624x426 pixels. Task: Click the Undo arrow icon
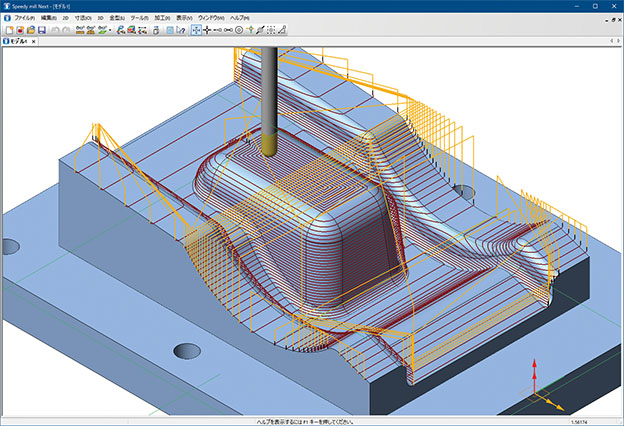coord(54,31)
